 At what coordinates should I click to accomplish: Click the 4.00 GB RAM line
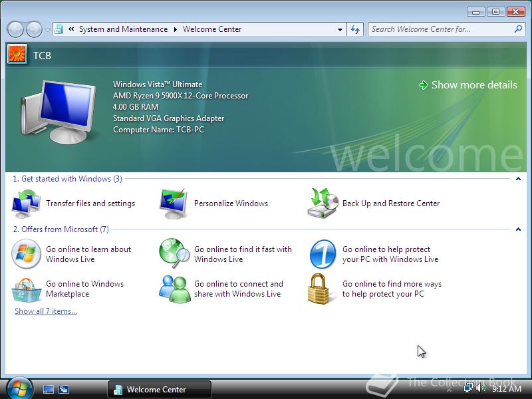[x=136, y=107]
